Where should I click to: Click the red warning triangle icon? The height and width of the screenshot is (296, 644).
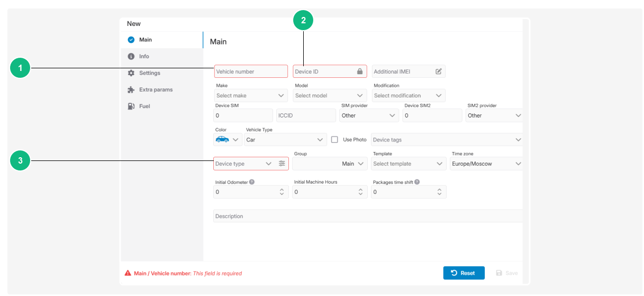pos(128,273)
